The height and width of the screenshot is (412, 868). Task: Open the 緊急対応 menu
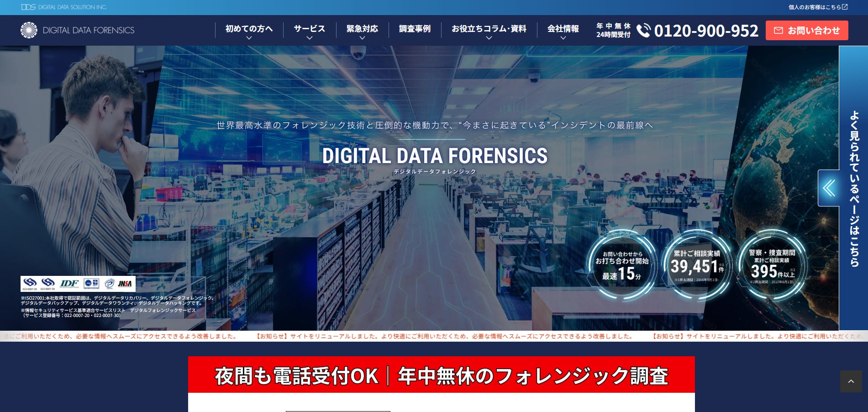point(362,29)
